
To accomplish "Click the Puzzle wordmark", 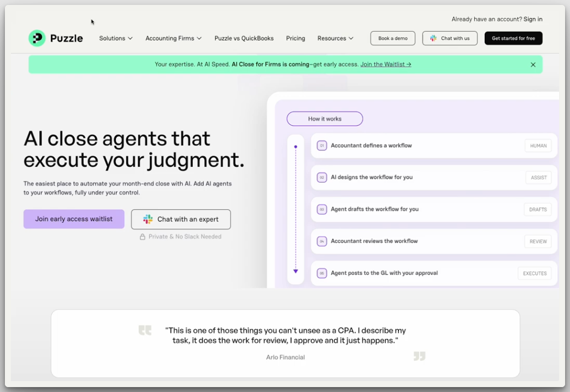I will 67,38.
